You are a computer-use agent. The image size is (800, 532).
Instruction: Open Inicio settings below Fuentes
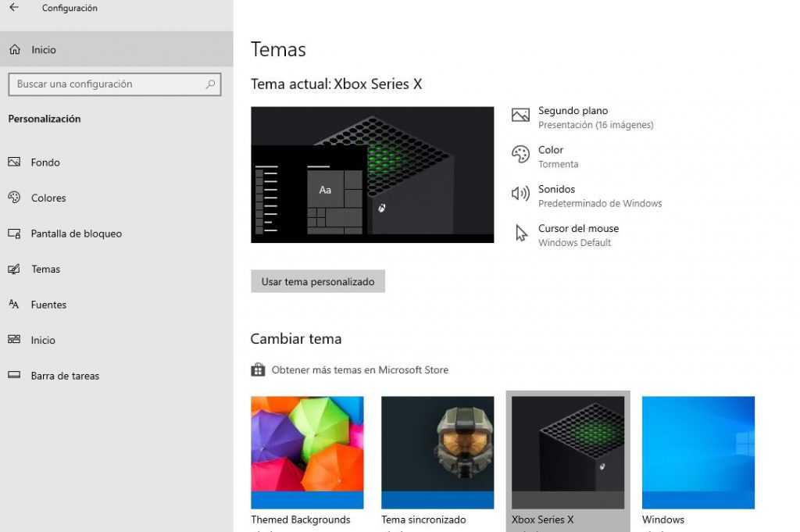[42, 340]
